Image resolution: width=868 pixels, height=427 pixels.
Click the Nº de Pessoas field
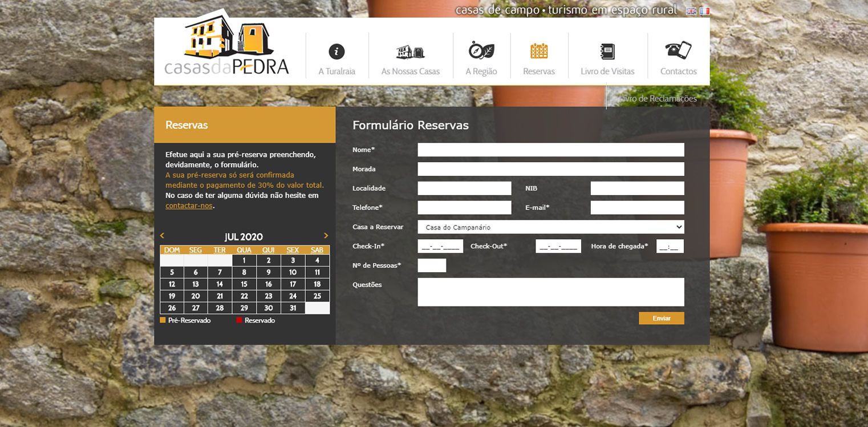point(432,265)
